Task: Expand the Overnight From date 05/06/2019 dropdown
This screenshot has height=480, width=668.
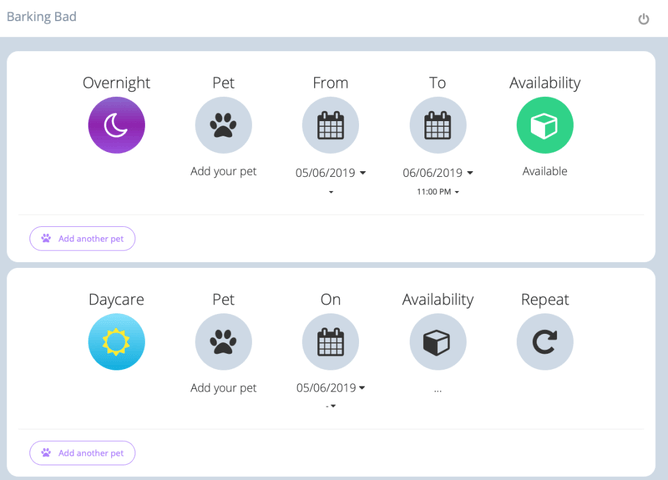Action: (331, 173)
